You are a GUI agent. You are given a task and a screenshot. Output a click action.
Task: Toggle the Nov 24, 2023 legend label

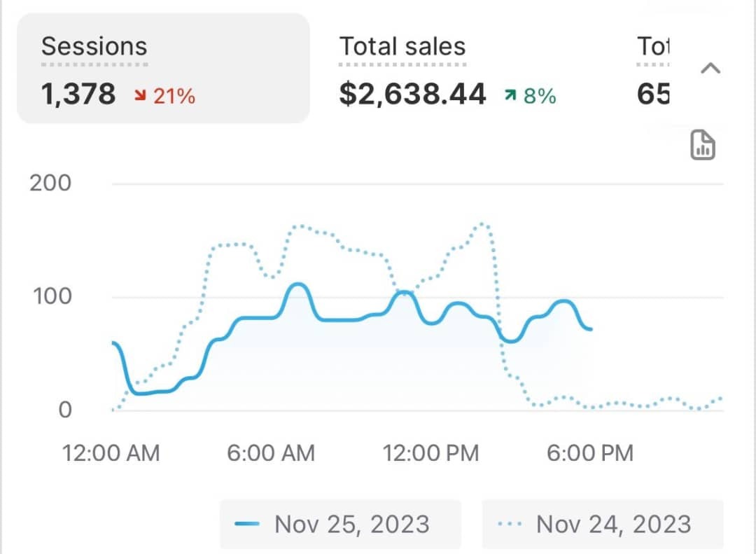coord(613,524)
